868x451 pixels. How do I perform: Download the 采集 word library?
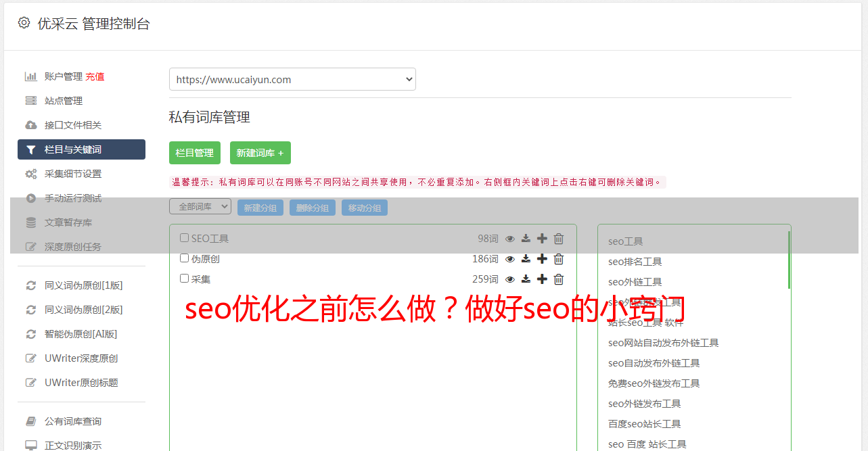click(x=526, y=279)
